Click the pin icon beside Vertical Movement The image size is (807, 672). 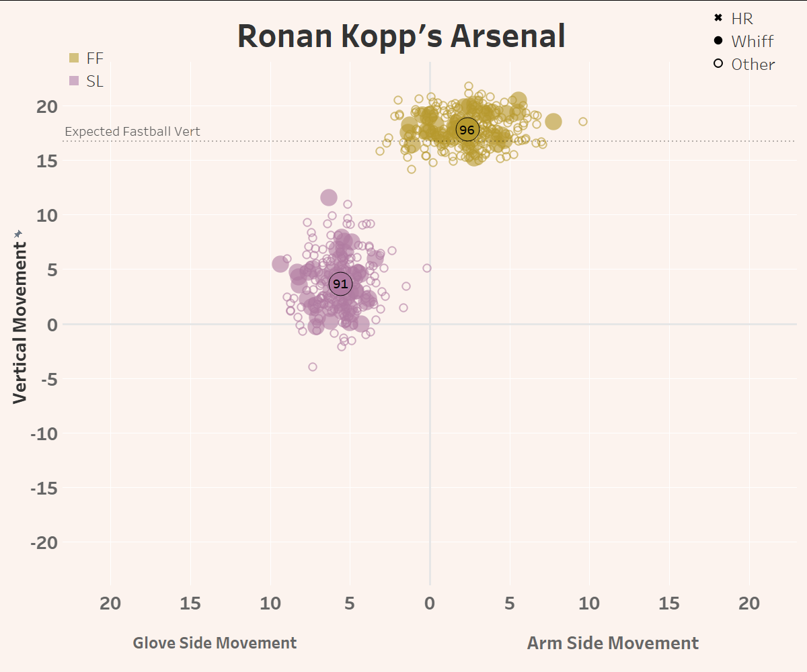click(x=19, y=233)
